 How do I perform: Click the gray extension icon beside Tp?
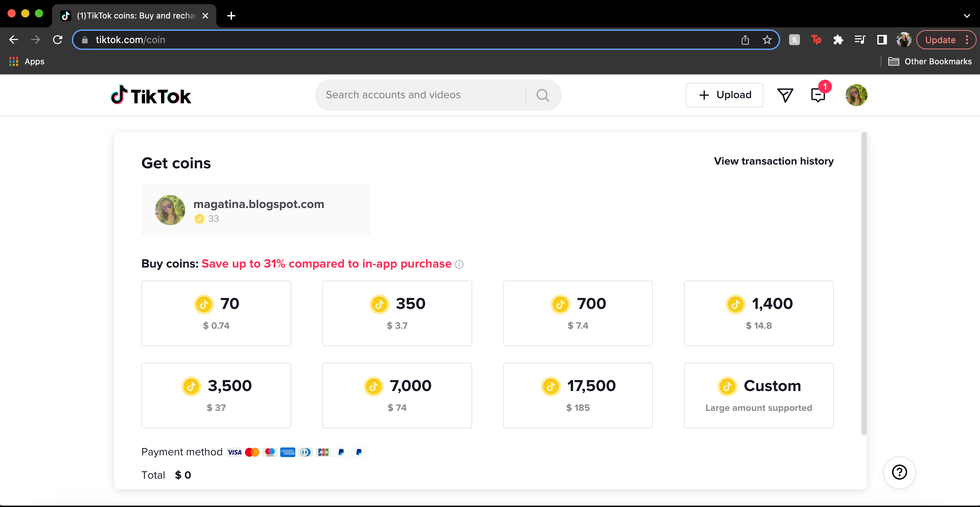pyautogui.click(x=794, y=40)
